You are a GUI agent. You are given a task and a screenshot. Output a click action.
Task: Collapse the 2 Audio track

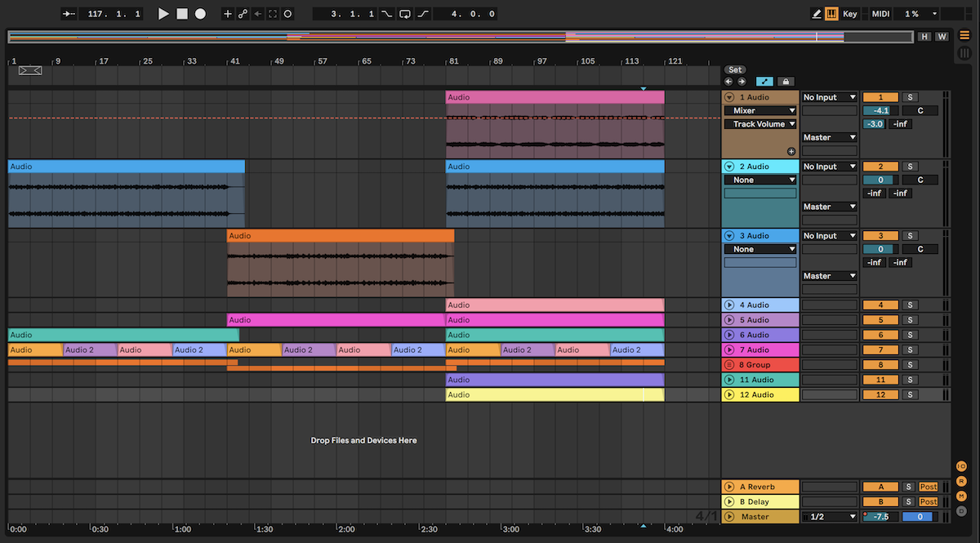pyautogui.click(x=729, y=167)
